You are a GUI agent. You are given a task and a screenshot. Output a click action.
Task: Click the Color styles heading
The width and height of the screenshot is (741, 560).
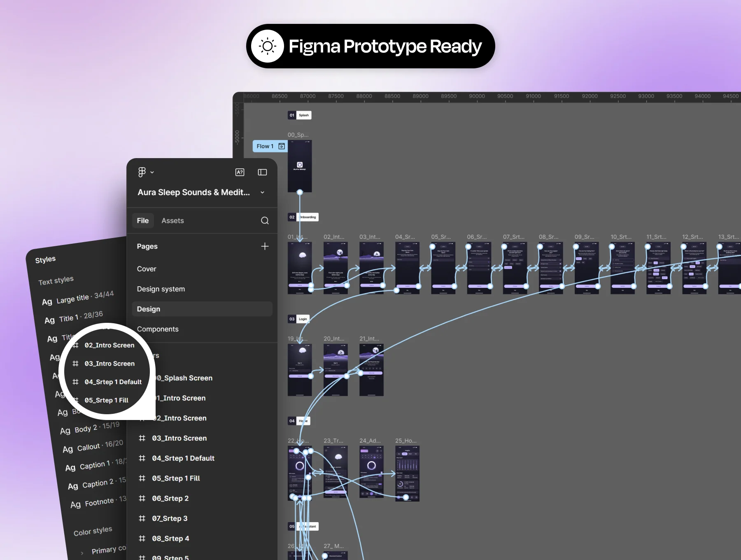tap(93, 531)
